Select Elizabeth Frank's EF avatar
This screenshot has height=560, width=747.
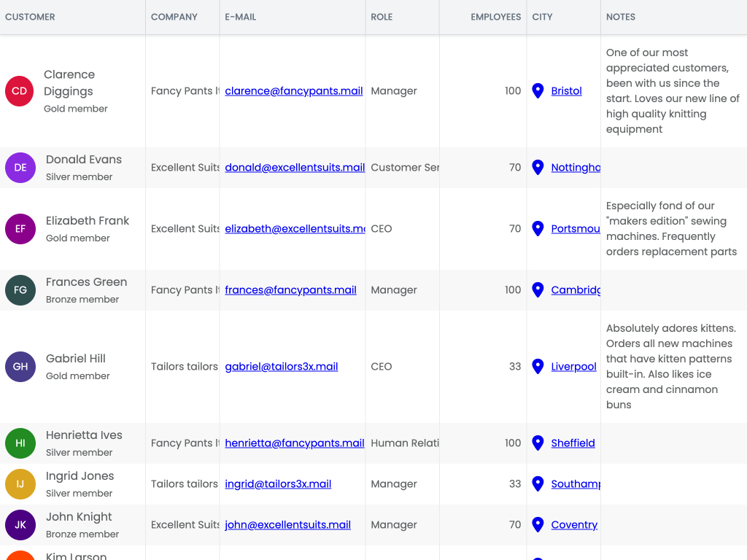(x=20, y=229)
